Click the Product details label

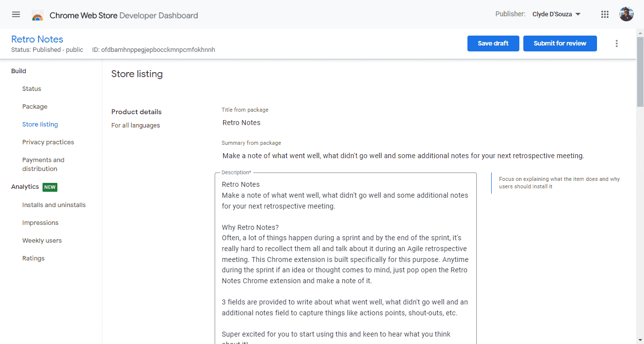tap(137, 112)
